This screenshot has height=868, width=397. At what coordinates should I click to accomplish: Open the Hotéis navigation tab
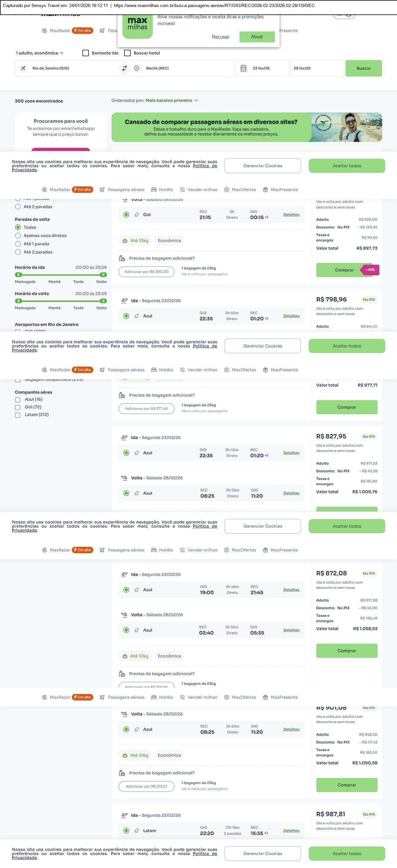[x=162, y=190]
